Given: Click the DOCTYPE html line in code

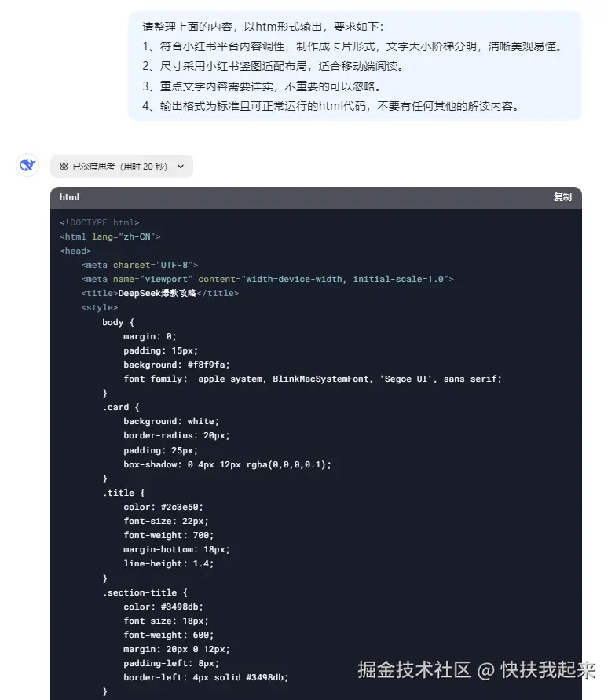Looking at the screenshot, I should (x=99, y=222).
